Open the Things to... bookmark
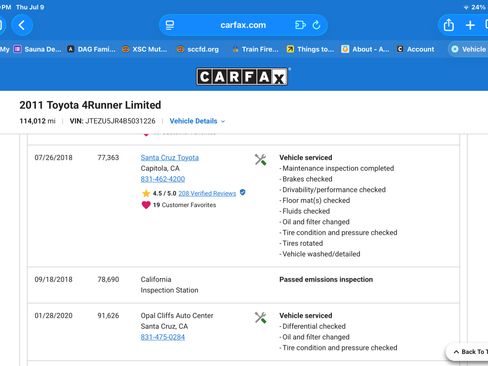This screenshot has height=366, width=488. (310, 49)
